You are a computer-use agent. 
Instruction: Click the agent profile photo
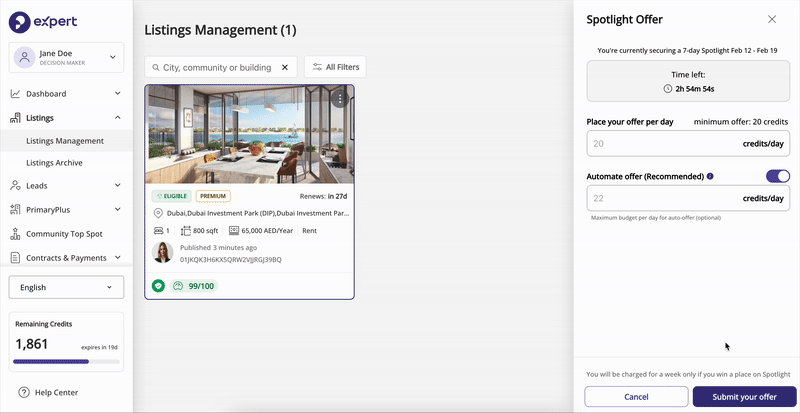coord(163,253)
